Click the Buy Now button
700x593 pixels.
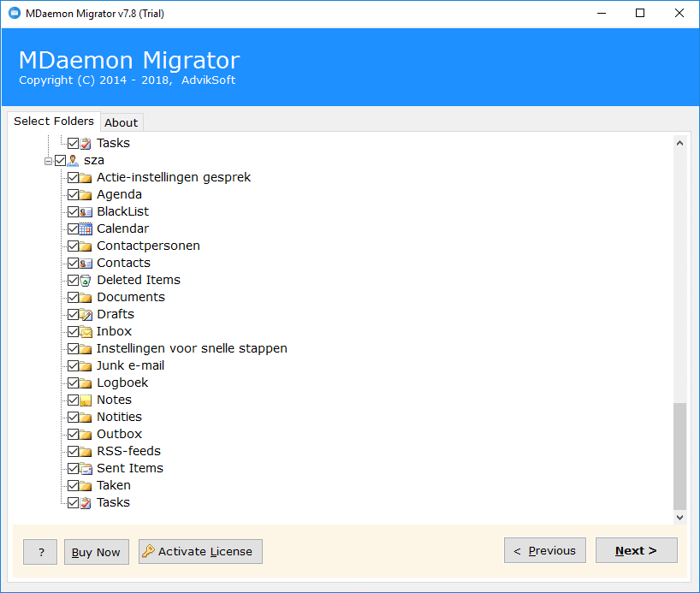click(x=96, y=551)
